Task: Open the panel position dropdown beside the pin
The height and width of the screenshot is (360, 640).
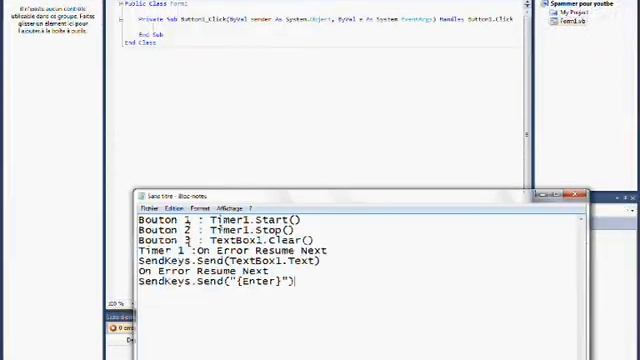Action: click(x=617, y=198)
